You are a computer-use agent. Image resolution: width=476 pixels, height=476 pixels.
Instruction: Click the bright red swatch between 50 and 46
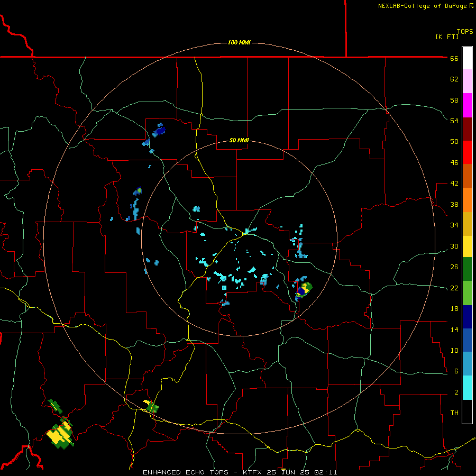click(467, 152)
